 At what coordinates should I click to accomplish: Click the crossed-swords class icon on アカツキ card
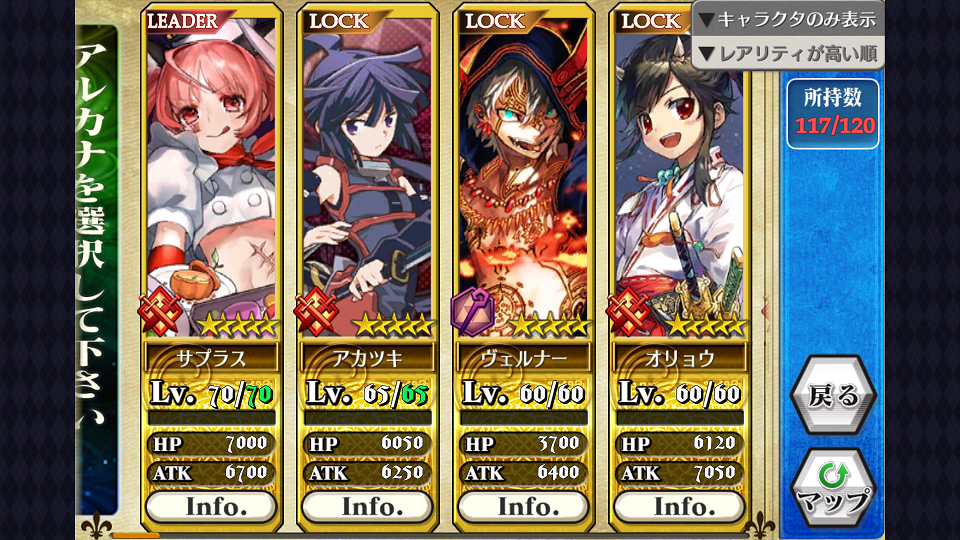coord(316,312)
